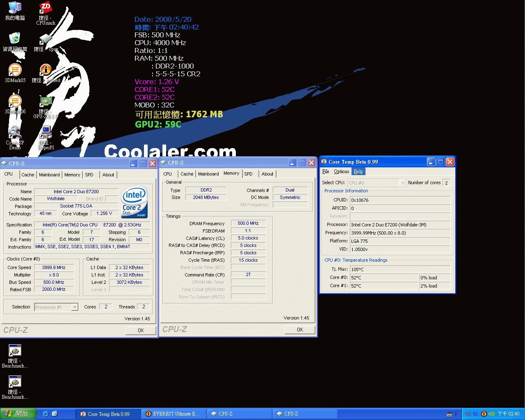The image size is (525, 420).
Task: Click the Level 2 3072 KBytes value
Action: pyautogui.click(x=129, y=282)
